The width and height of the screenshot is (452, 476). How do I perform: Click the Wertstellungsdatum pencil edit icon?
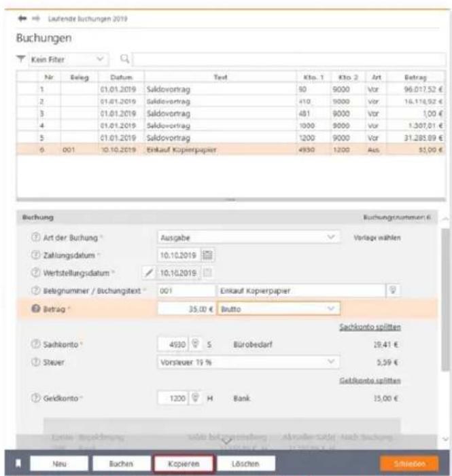pos(149,272)
